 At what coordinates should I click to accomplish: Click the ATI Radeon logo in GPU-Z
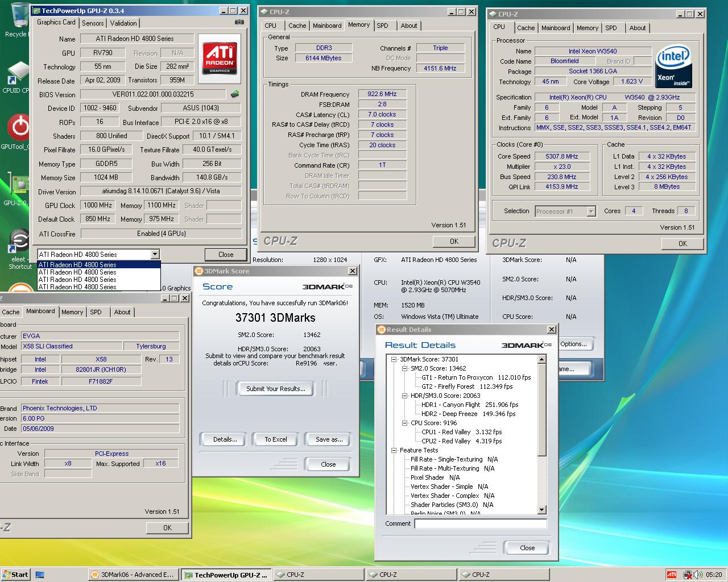tap(220, 59)
